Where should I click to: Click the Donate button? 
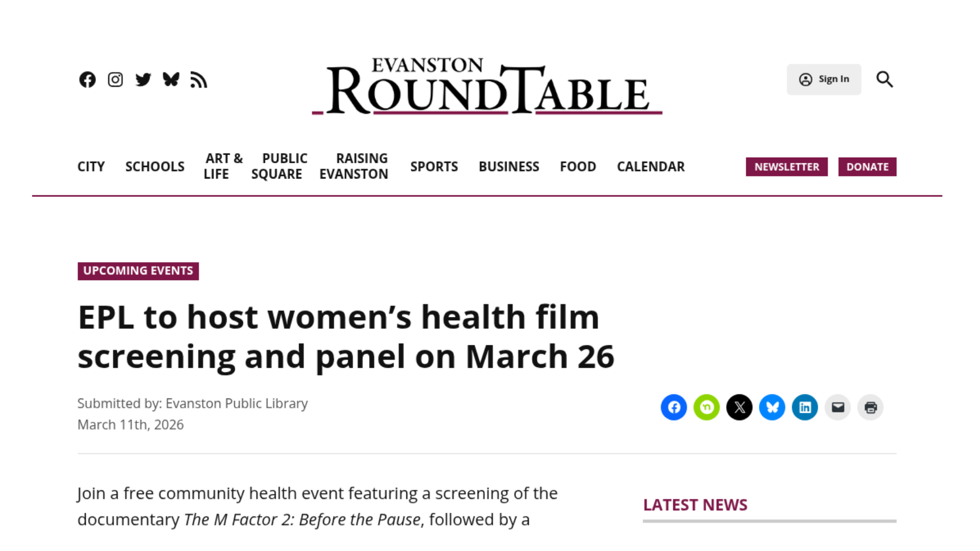867,167
